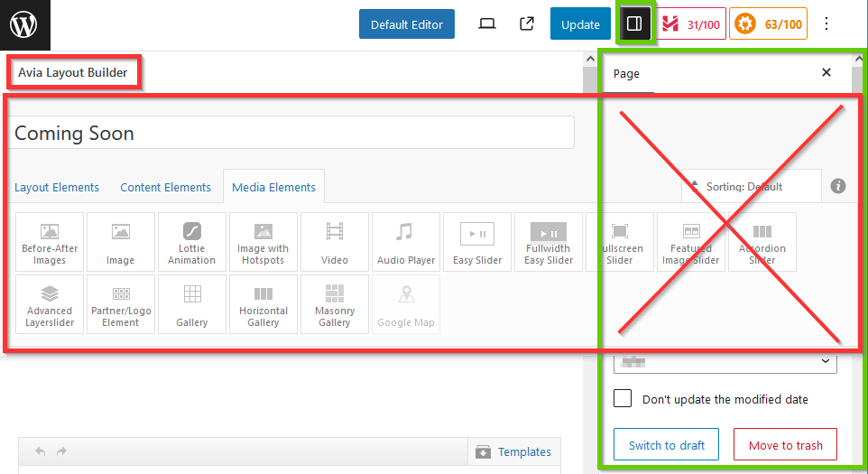Screen dimensions: 868x474
Task: Add Masonry Gallery element
Action: (x=335, y=304)
